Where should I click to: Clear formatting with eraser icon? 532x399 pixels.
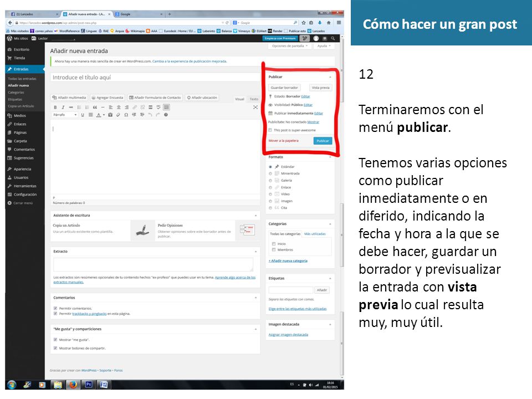118,115
